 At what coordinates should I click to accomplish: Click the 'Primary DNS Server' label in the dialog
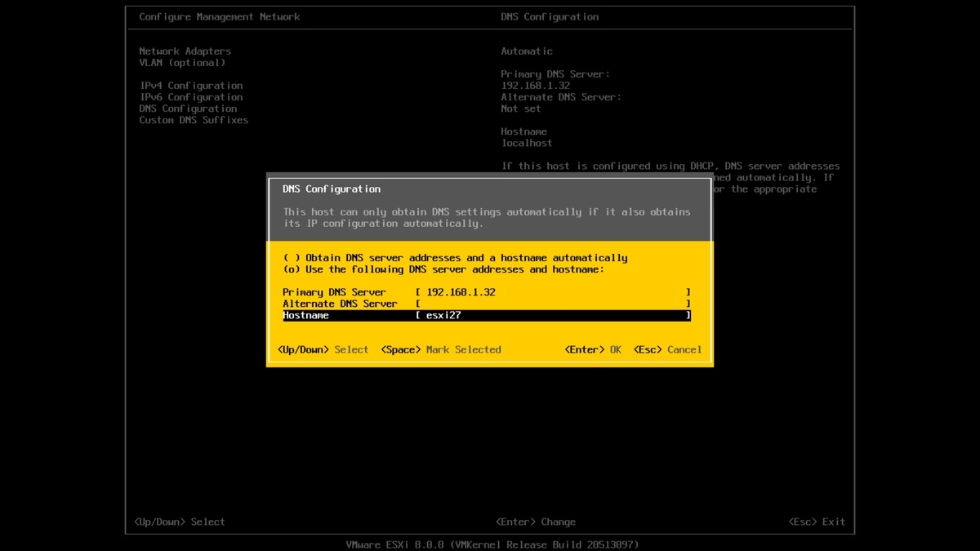pyautogui.click(x=334, y=292)
